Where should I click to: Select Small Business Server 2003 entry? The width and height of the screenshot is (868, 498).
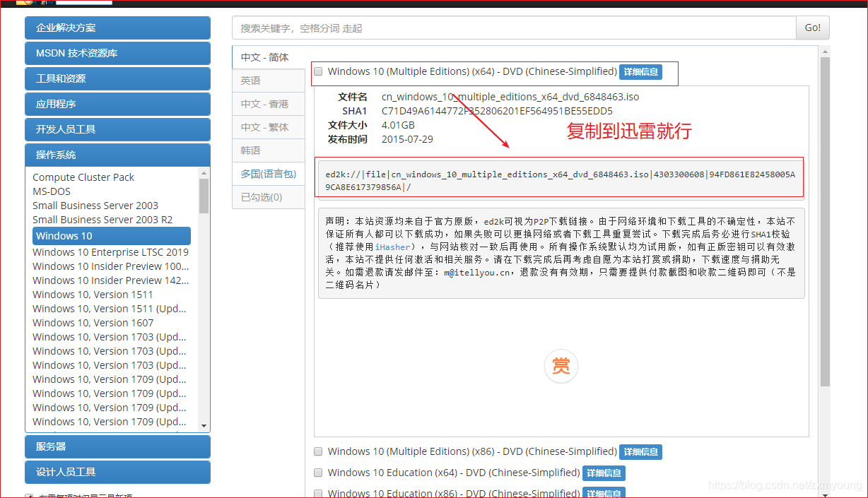tap(95, 206)
